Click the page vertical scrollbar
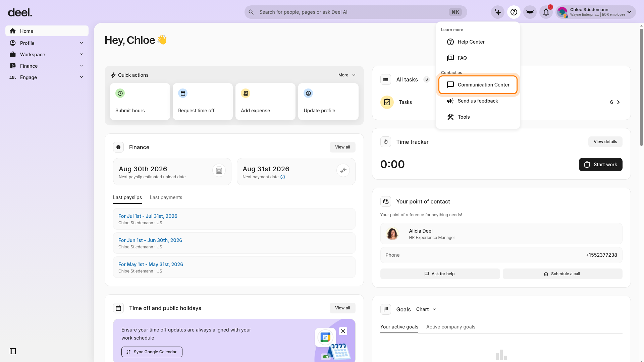This screenshot has width=644, height=362. tap(641, 87)
